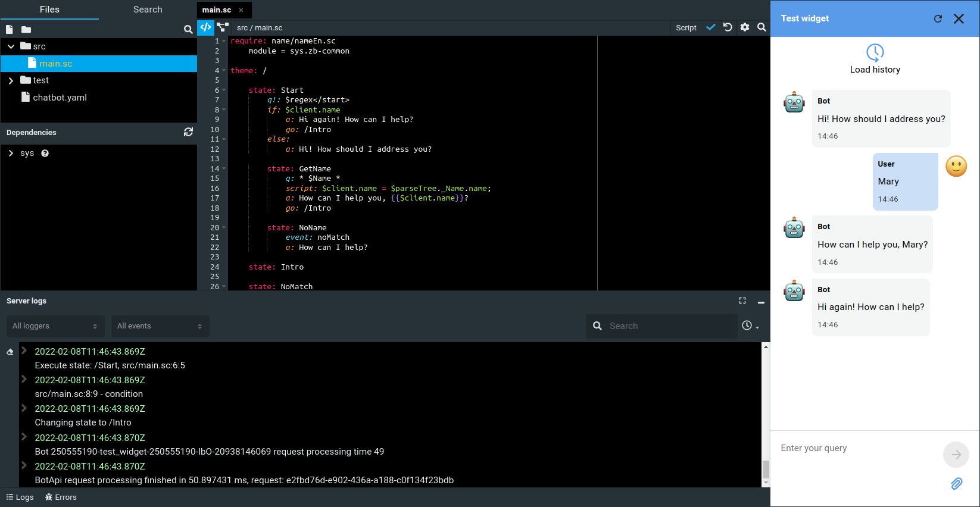Image resolution: width=980 pixels, height=507 pixels.
Task: Expand the test folder
Action: (x=11, y=80)
